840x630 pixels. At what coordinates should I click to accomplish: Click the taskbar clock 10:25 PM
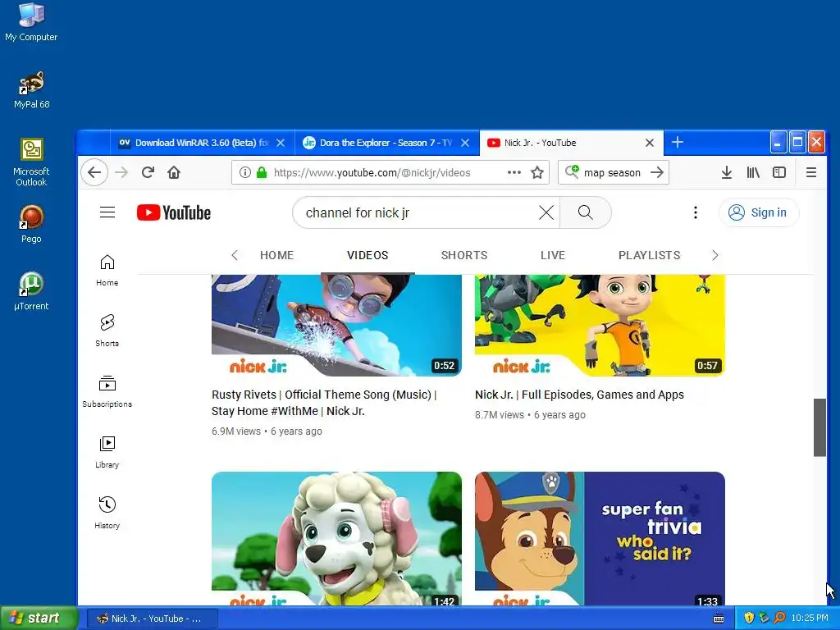tap(810, 619)
